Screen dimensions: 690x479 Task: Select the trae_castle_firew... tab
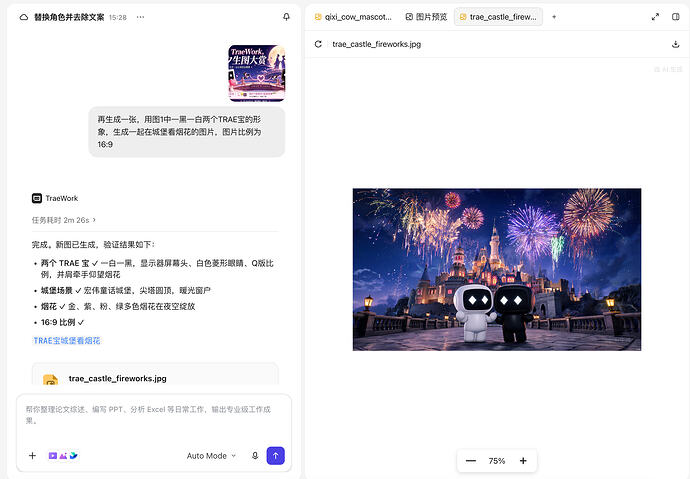point(498,17)
